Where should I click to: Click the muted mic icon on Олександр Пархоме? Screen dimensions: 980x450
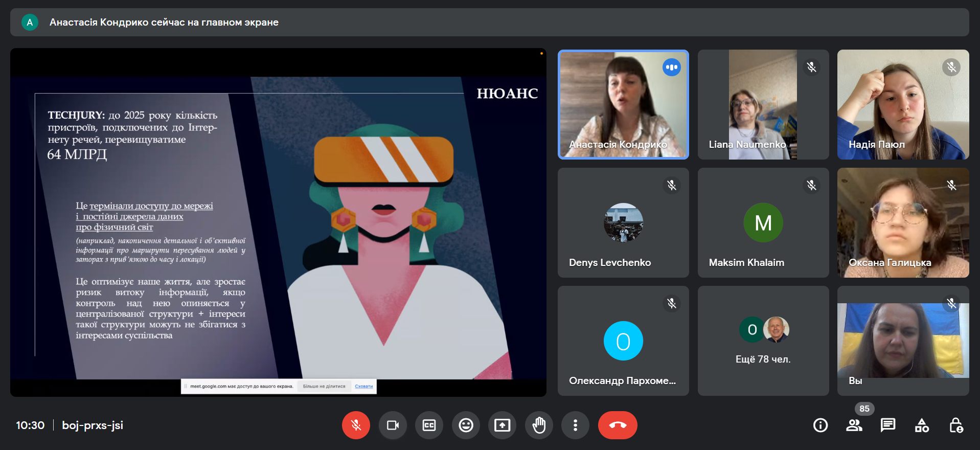point(672,303)
